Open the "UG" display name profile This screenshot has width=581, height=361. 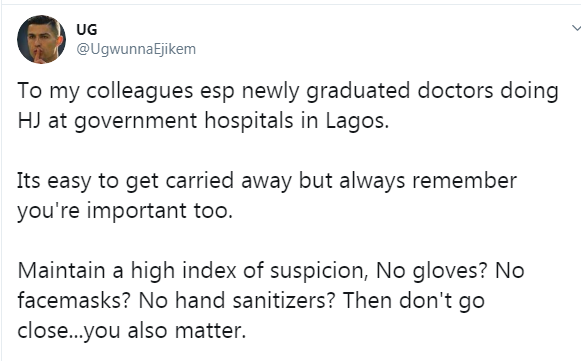[87, 30]
